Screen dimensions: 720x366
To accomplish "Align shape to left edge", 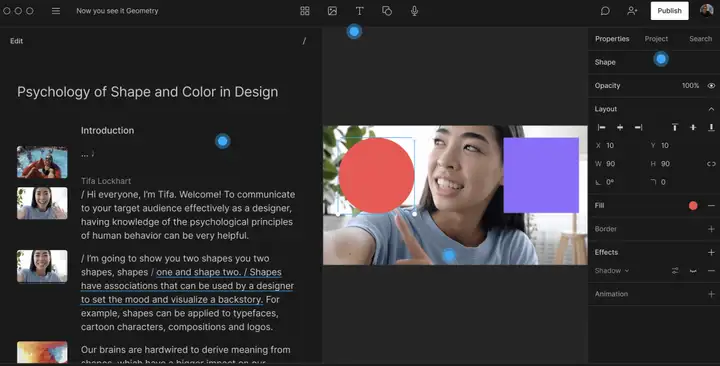I will 601,127.
